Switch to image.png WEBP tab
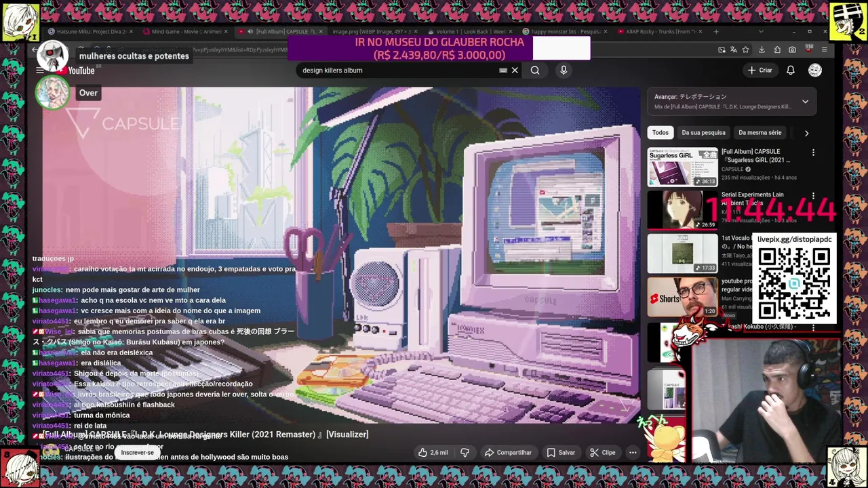The image size is (868, 488). coord(373,32)
